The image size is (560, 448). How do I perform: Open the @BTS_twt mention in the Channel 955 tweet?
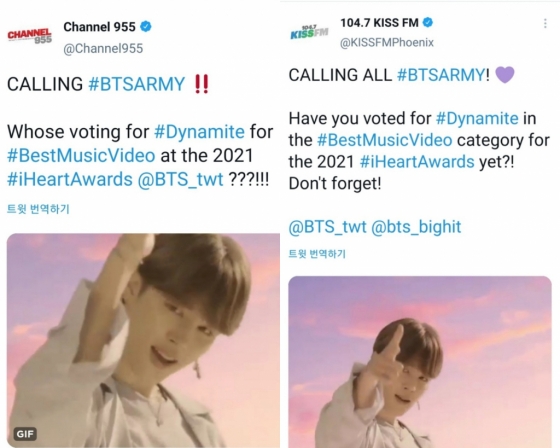click(180, 179)
